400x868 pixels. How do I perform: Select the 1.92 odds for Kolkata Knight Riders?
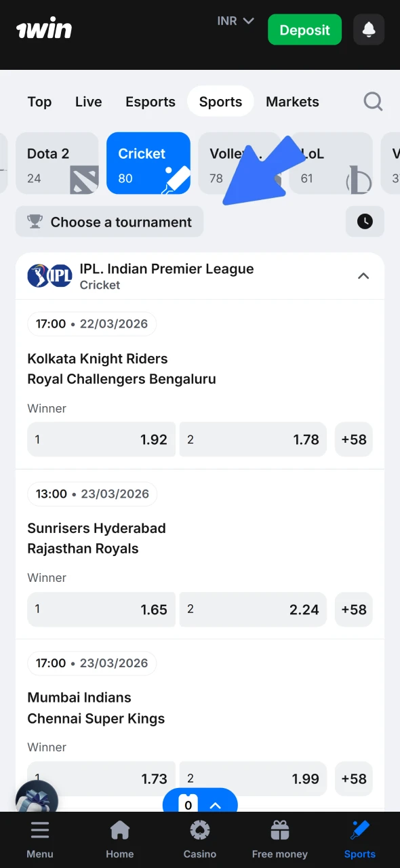(x=100, y=439)
